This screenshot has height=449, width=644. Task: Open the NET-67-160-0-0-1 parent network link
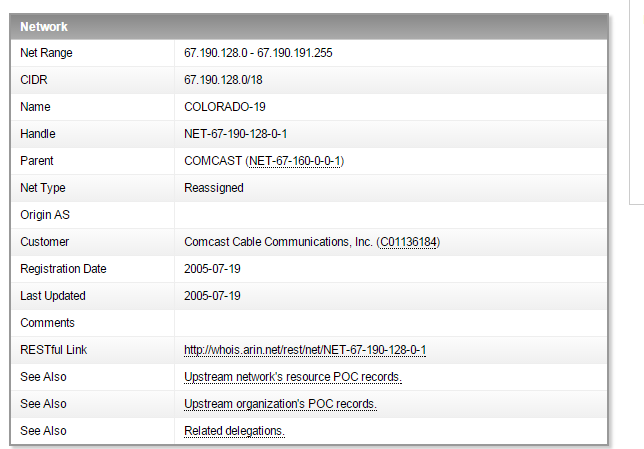[x=295, y=161]
